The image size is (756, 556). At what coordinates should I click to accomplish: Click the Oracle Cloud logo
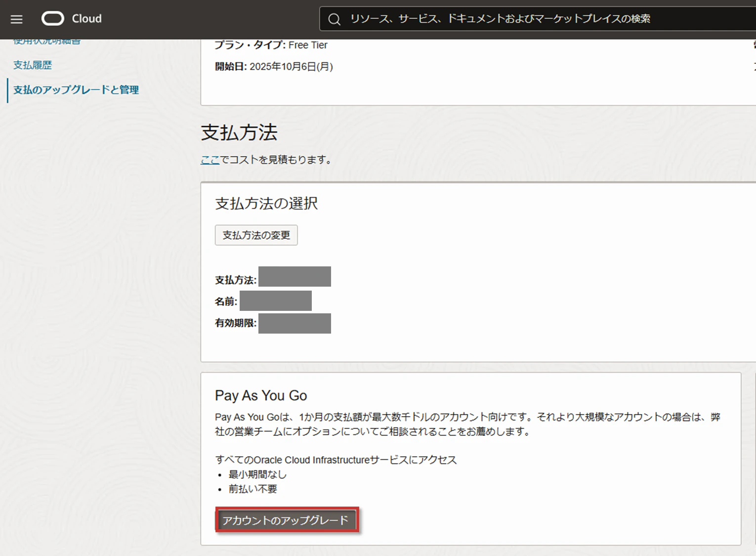pyautogui.click(x=53, y=19)
